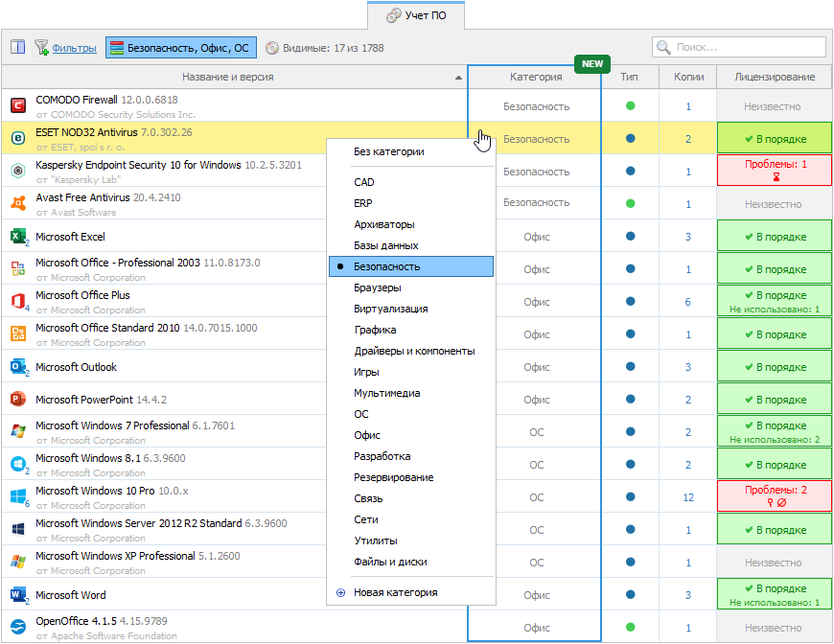Click the Kaspersky Endpoint Security icon

coord(18,171)
